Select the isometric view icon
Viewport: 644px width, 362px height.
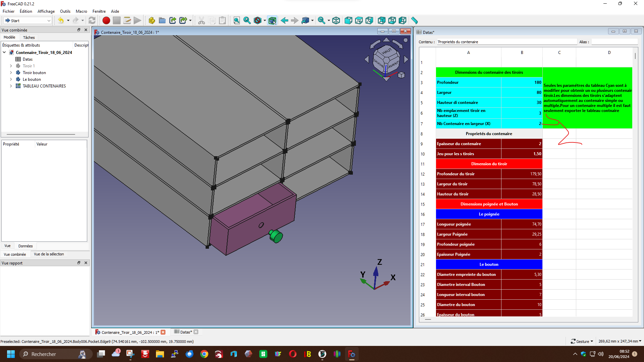coord(336,20)
